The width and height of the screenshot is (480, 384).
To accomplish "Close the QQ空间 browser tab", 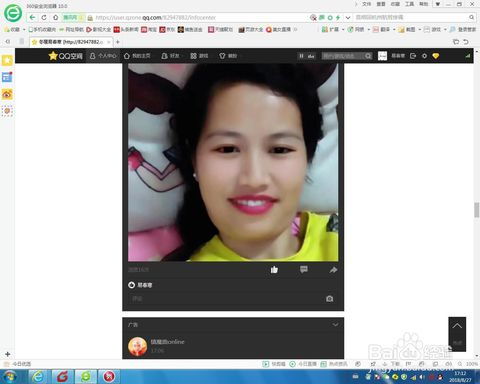I will pyautogui.click(x=109, y=42).
